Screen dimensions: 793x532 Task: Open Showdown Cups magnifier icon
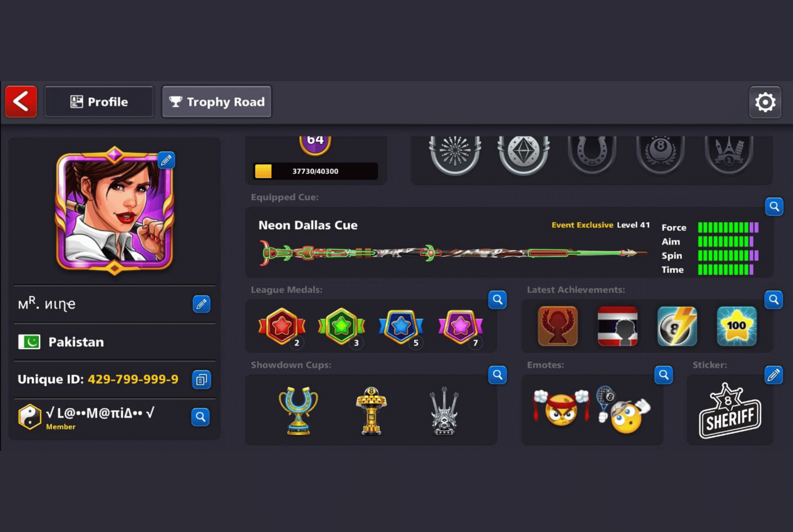tap(497, 375)
